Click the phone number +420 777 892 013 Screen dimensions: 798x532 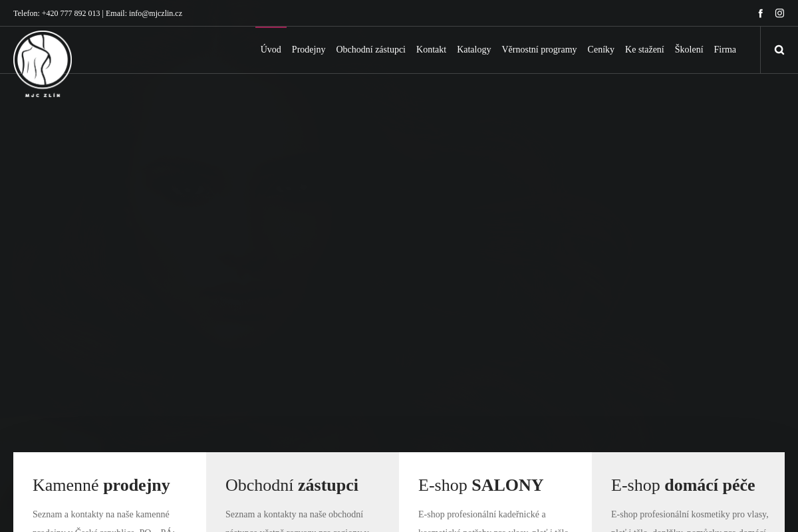tap(70, 13)
